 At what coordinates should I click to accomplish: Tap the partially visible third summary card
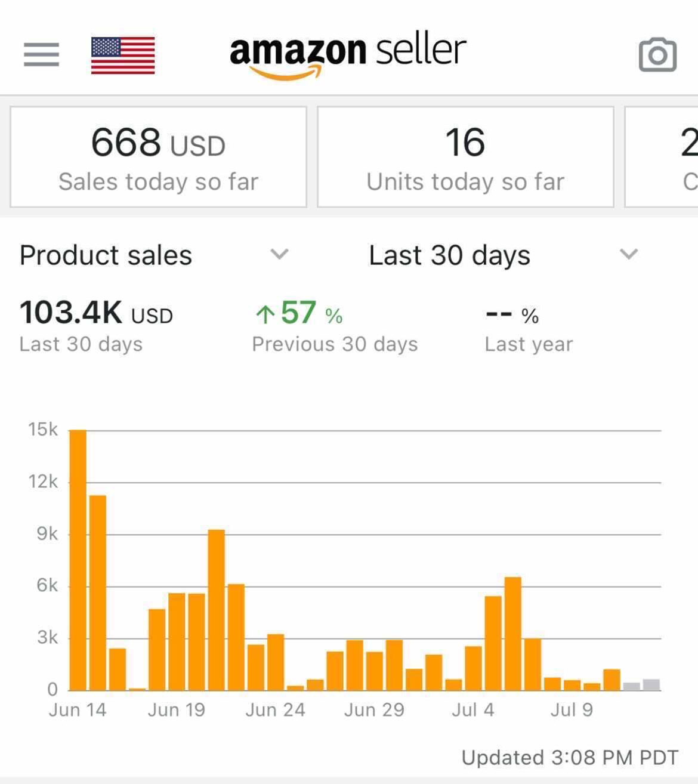pyautogui.click(x=662, y=158)
